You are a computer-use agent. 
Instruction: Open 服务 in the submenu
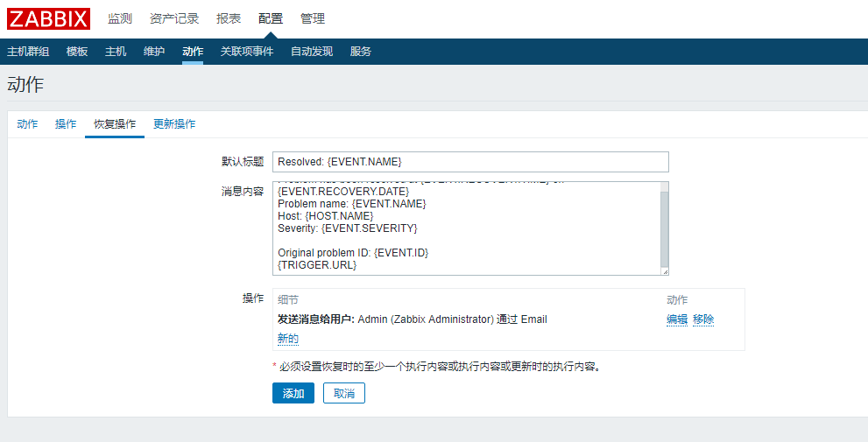click(361, 52)
